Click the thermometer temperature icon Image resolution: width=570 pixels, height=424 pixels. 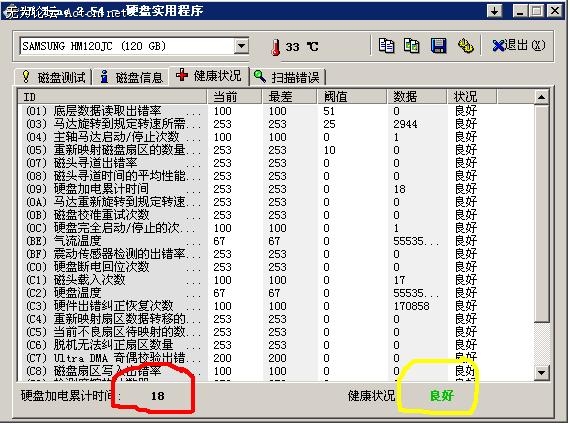(x=276, y=47)
